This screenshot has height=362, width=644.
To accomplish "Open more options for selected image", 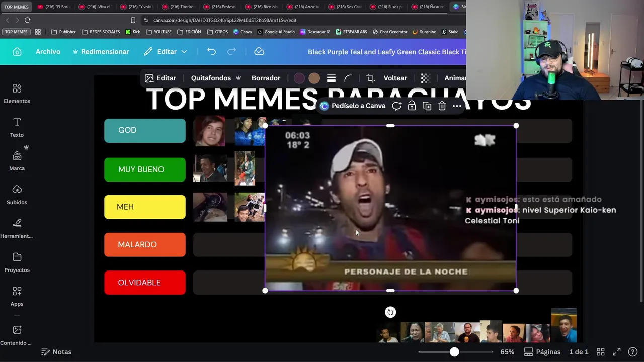I will pyautogui.click(x=457, y=106).
